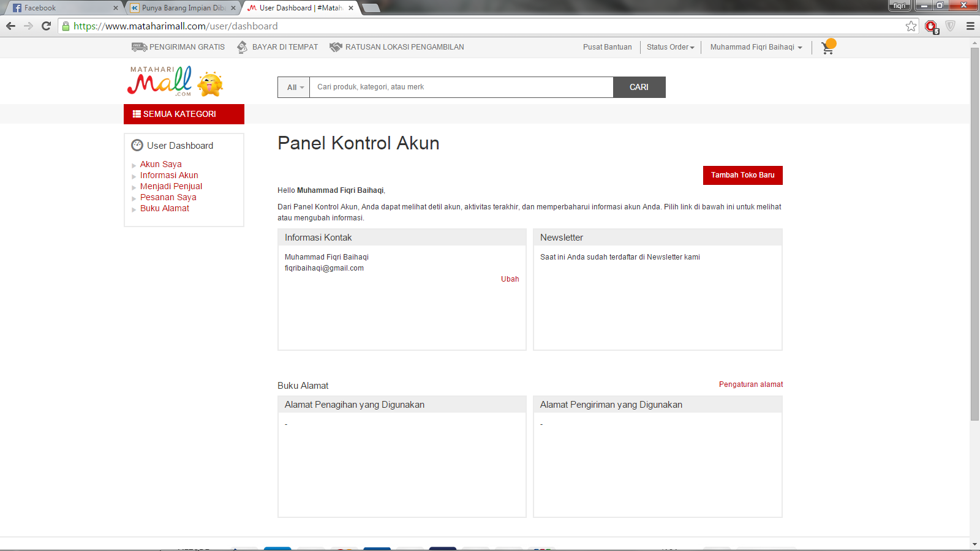This screenshot has width=980, height=551.
Task: Bookmark page with star icon
Action: (x=911, y=26)
